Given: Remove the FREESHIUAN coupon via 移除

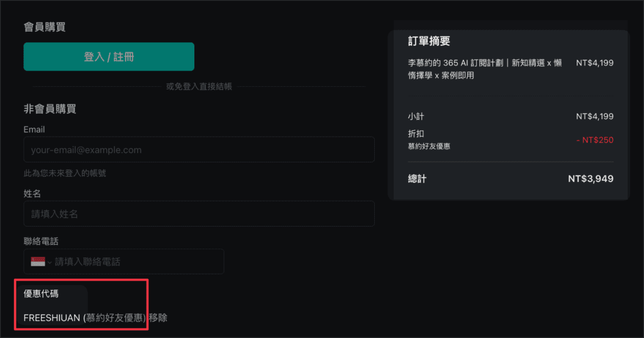Looking at the screenshot, I should coord(158,318).
